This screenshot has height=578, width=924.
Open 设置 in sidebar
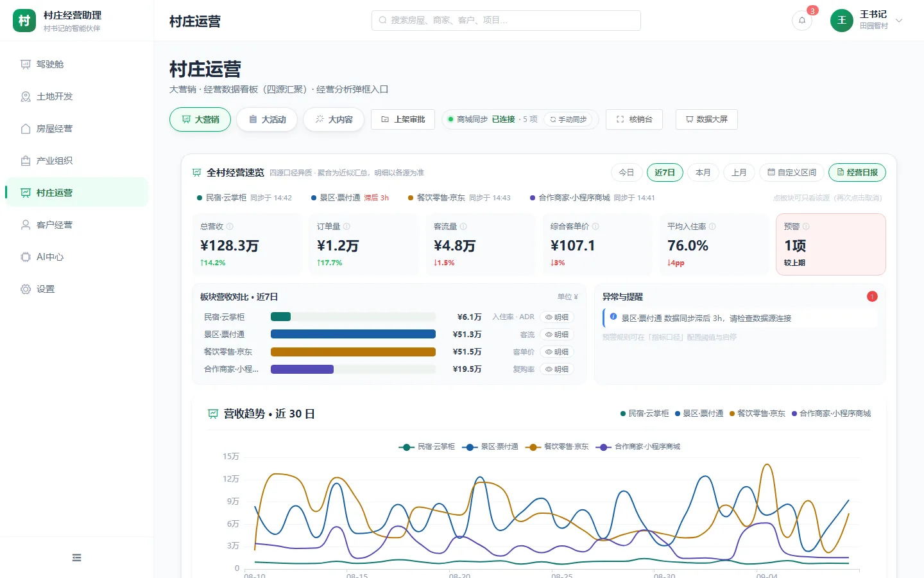pyautogui.click(x=76, y=289)
